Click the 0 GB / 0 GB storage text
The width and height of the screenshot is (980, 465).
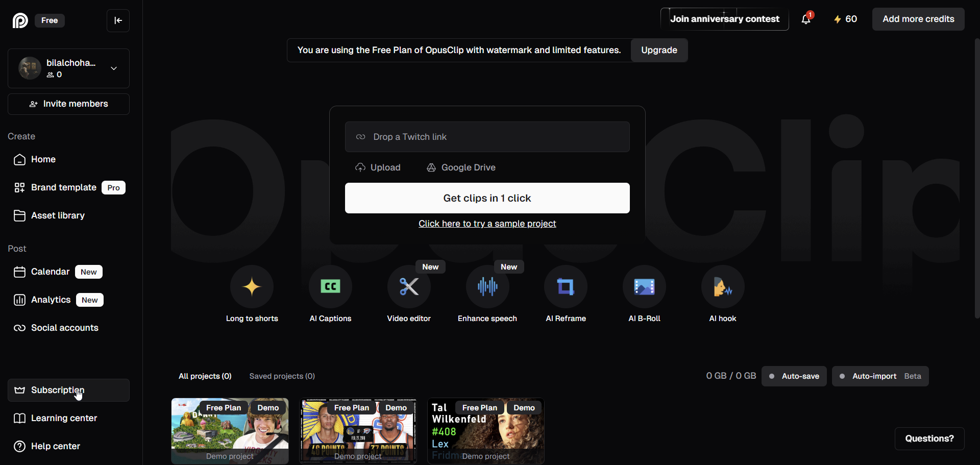731,376
